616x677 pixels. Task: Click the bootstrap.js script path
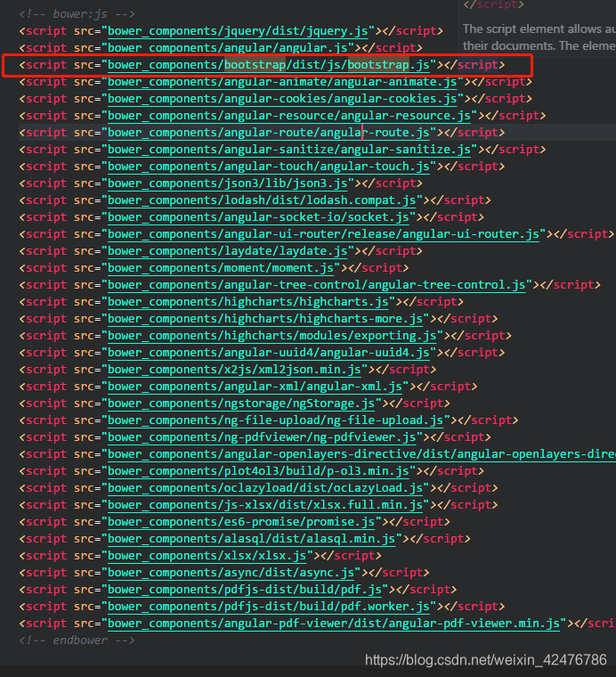[x=269, y=65]
